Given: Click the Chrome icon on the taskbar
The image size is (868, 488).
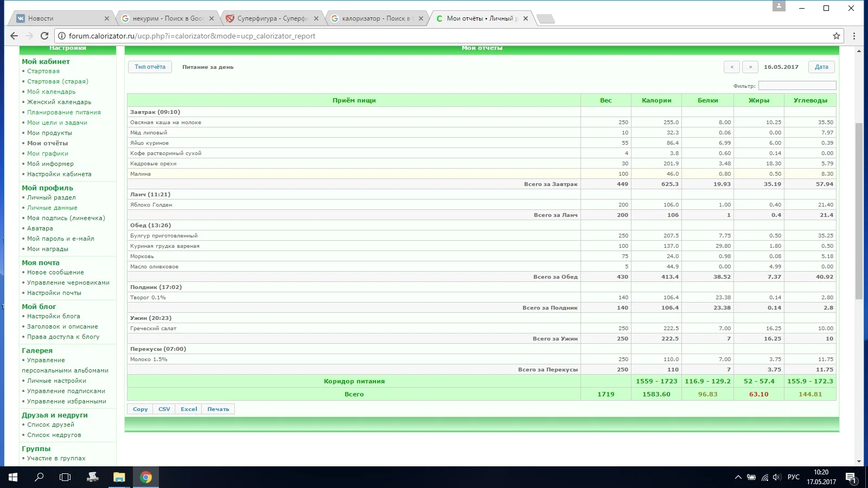Looking at the screenshot, I should click(x=145, y=477).
